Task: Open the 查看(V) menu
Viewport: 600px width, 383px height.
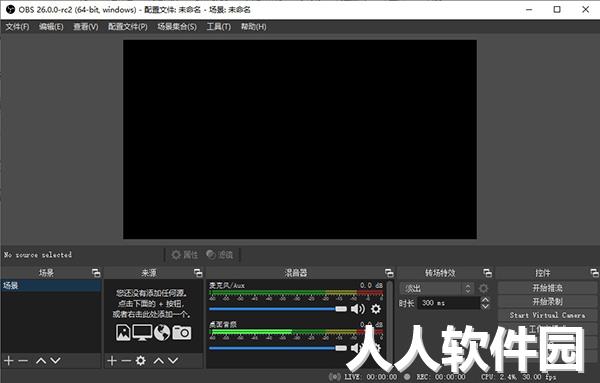Action: point(86,27)
